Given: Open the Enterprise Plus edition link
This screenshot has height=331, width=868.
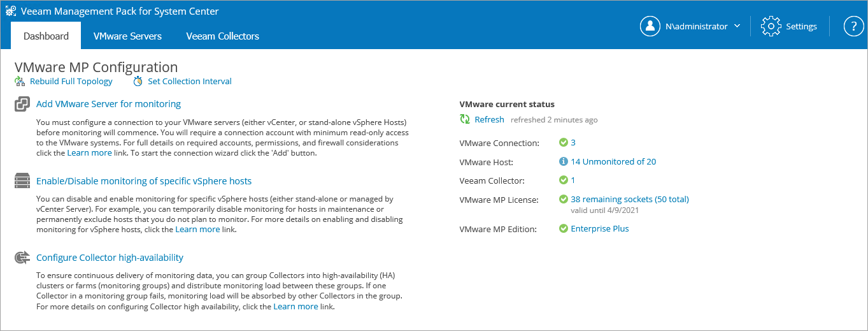Looking at the screenshot, I should pyautogui.click(x=600, y=229).
